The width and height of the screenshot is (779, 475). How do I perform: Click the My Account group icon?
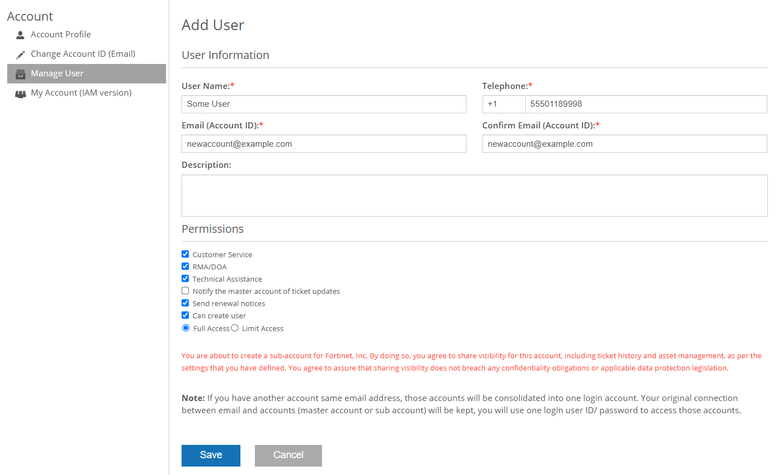(20, 93)
